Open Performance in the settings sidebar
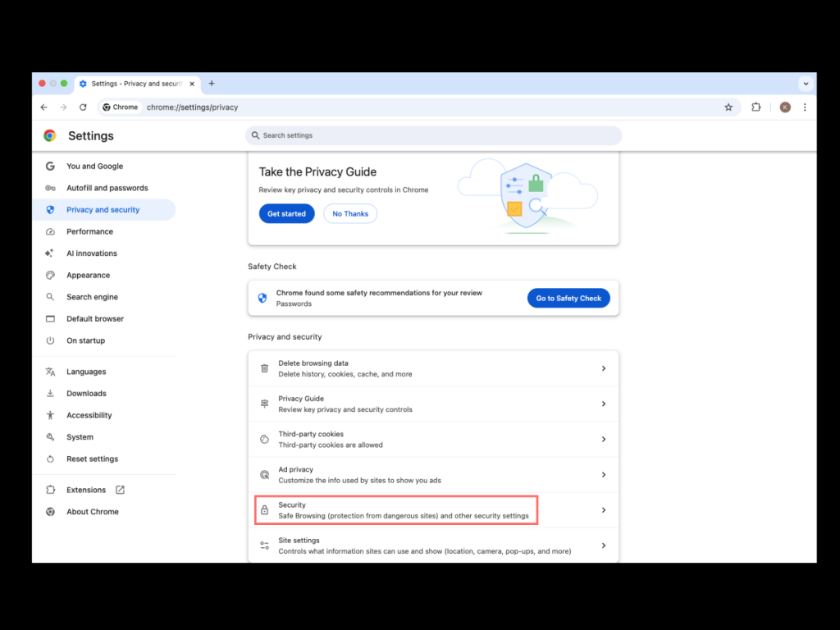 pyautogui.click(x=89, y=232)
